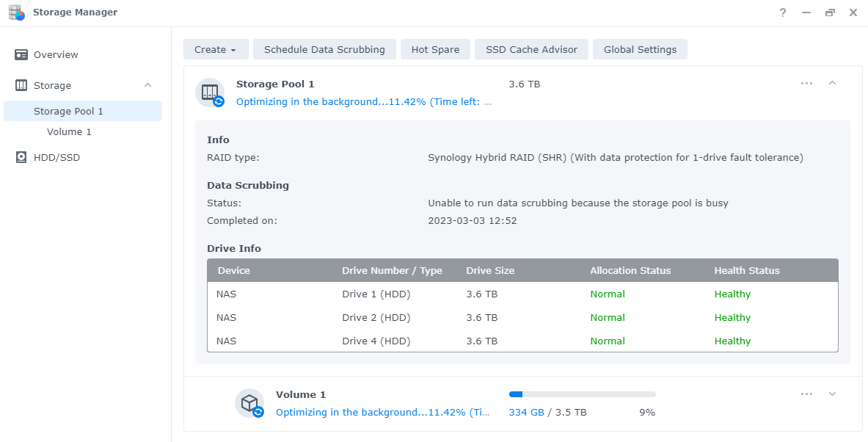Image resolution: width=868 pixels, height=442 pixels.
Task: Click the HDD/SSD sidebar icon
Action: (x=21, y=157)
